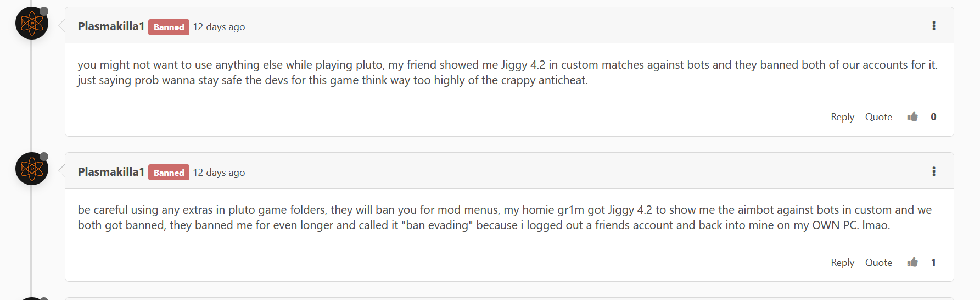The image size is (980, 300).
Task: Open second post's 12 days ago timestamp
Action: [219, 173]
